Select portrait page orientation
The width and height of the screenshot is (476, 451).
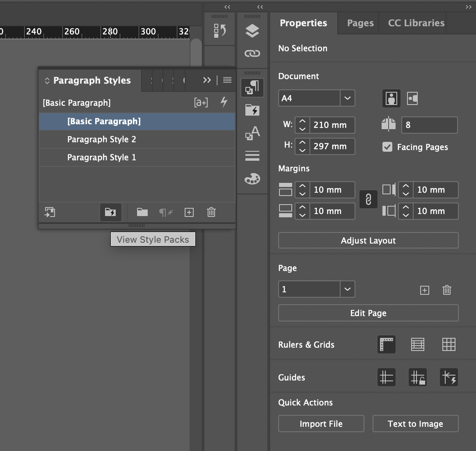coord(391,98)
